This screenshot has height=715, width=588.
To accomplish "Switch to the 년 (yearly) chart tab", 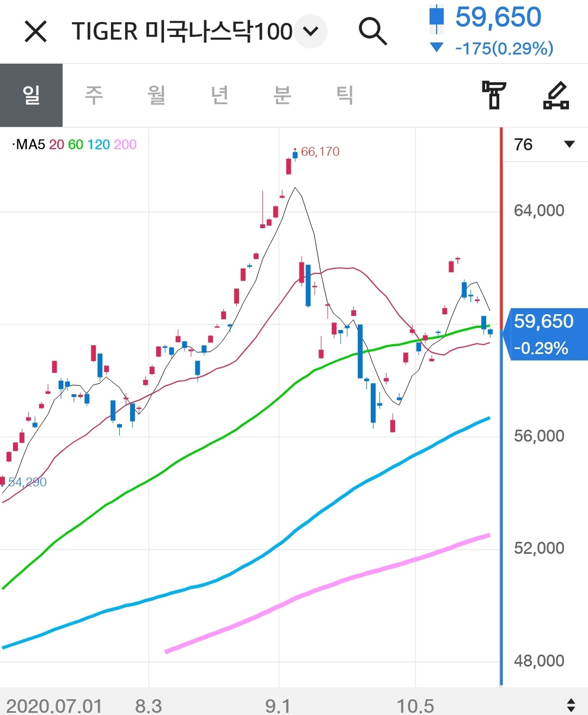I will point(219,95).
